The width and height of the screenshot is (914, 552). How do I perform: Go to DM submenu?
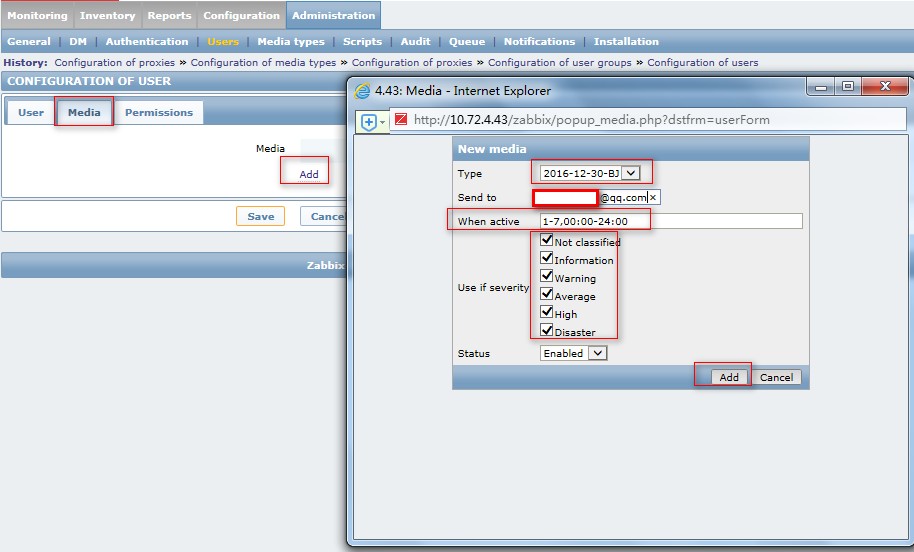click(x=78, y=41)
